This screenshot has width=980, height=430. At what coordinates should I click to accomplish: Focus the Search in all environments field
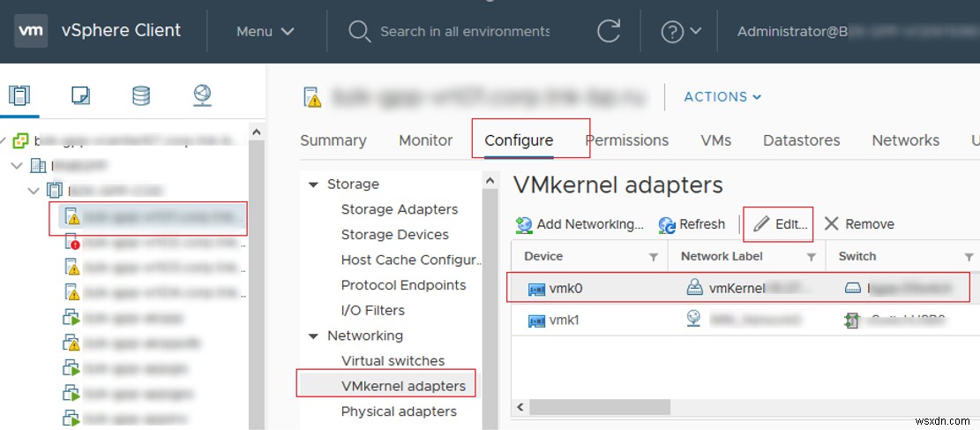464,31
